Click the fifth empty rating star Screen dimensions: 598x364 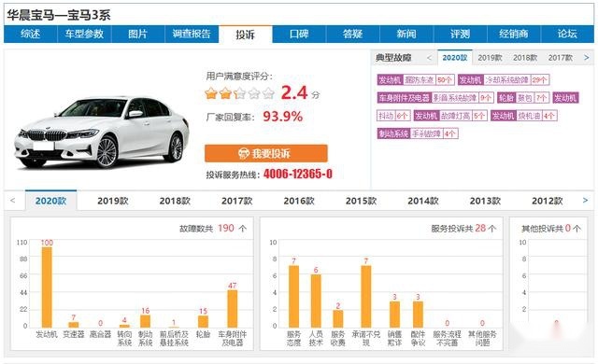click(x=268, y=93)
